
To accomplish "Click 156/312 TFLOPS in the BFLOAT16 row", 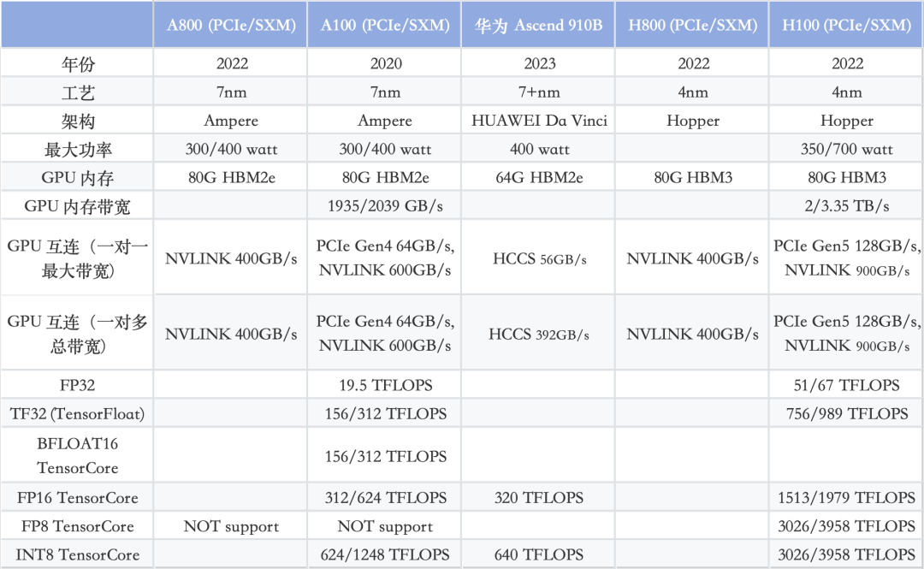I will [385, 456].
